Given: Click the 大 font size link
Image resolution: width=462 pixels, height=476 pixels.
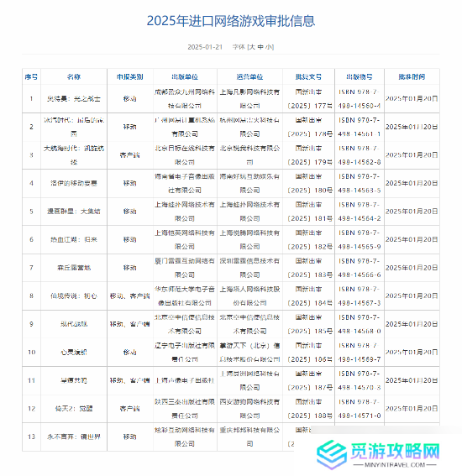Looking at the screenshot, I should (252, 47).
